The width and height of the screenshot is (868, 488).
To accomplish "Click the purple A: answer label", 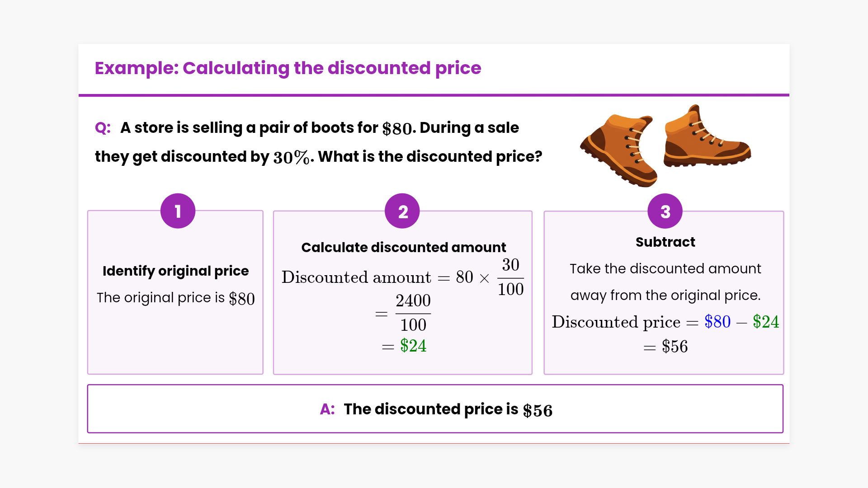I will (x=327, y=409).
